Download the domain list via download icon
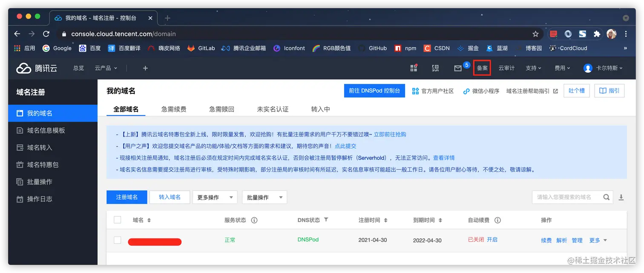The width and height of the screenshot is (644, 273). [621, 197]
